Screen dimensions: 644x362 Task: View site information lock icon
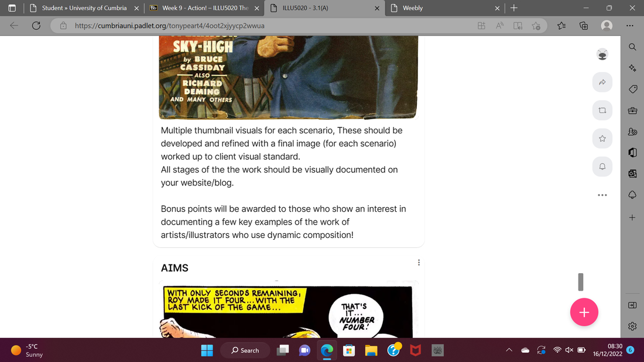click(x=63, y=26)
